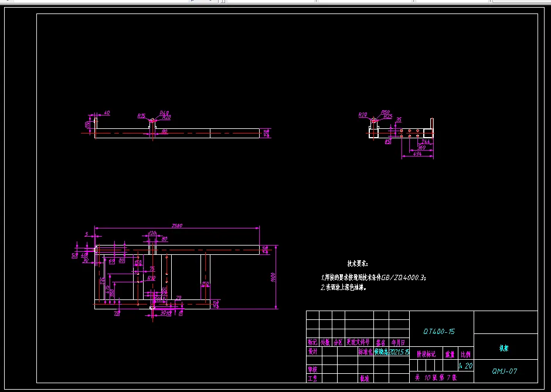551x392 pixels.
Task: Click material text QT400-15
Action: pyautogui.click(x=439, y=332)
